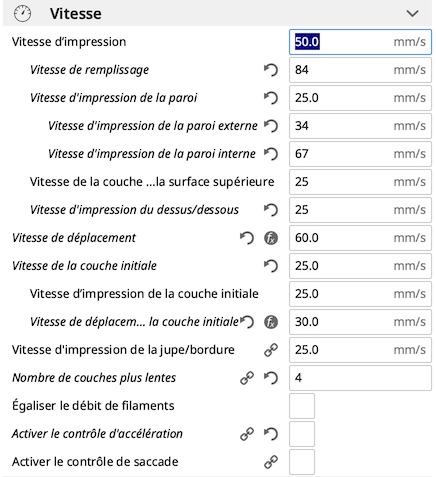Image resolution: width=436 pixels, height=477 pixels.
Task: Enable Égaliser le débit de filaments checkbox
Action: coord(302,406)
